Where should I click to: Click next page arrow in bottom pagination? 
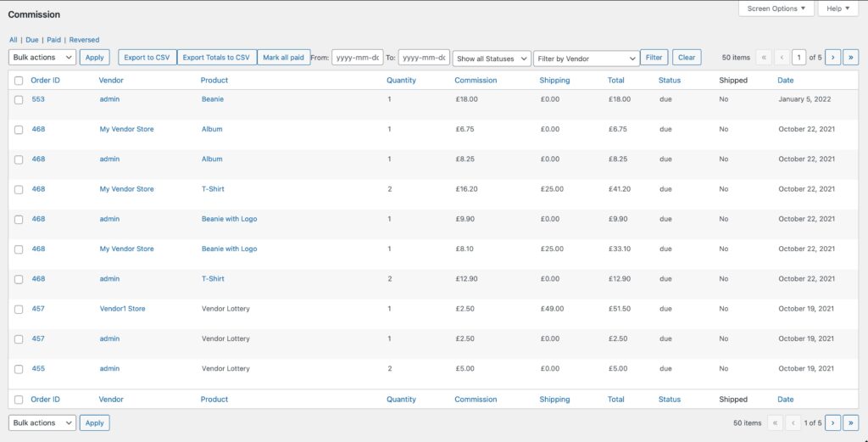click(832, 422)
